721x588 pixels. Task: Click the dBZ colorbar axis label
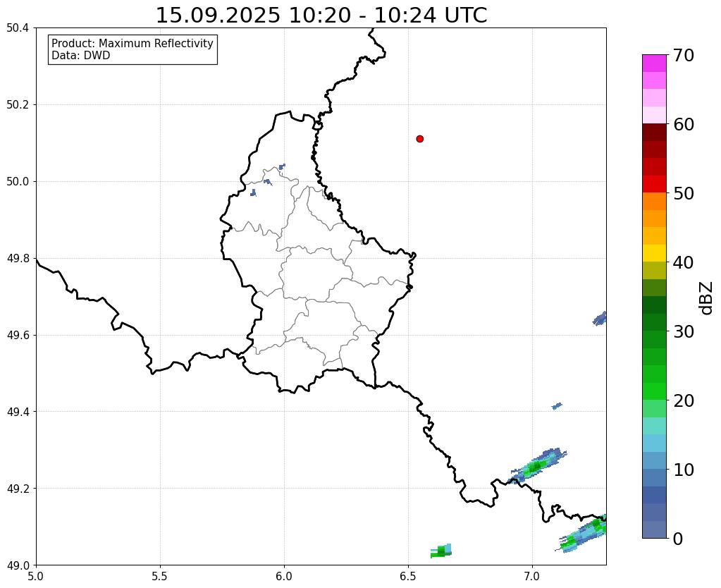(707, 298)
